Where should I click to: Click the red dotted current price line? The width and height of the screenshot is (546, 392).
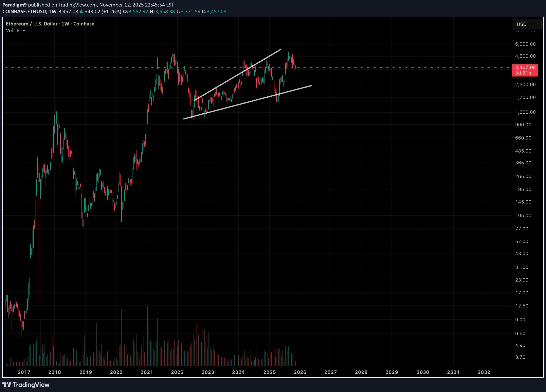pos(385,68)
